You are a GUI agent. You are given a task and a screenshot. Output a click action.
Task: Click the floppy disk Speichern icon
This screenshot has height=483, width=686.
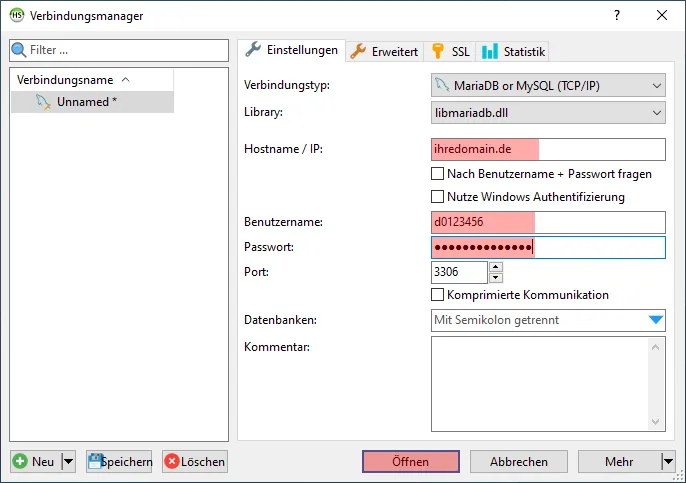tap(95, 461)
